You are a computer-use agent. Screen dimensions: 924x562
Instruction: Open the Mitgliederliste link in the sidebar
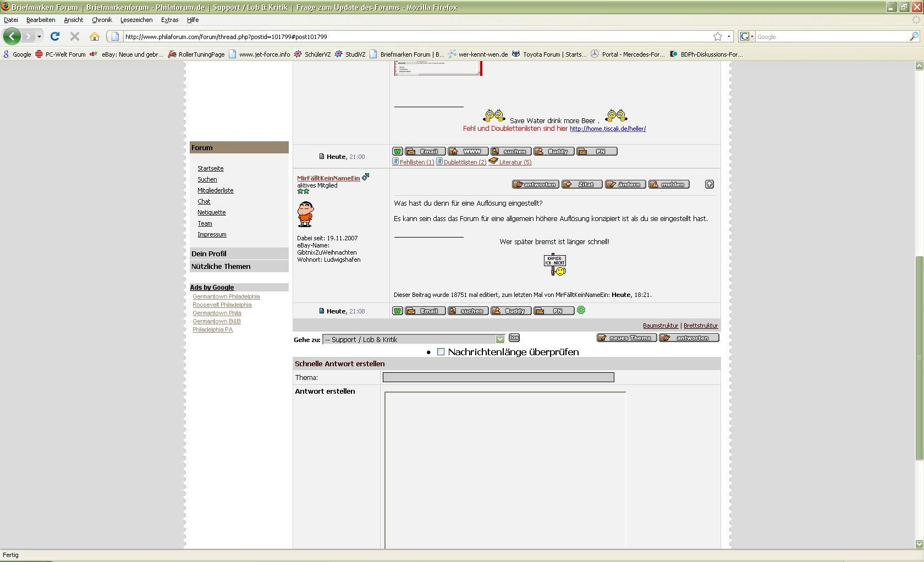(216, 190)
